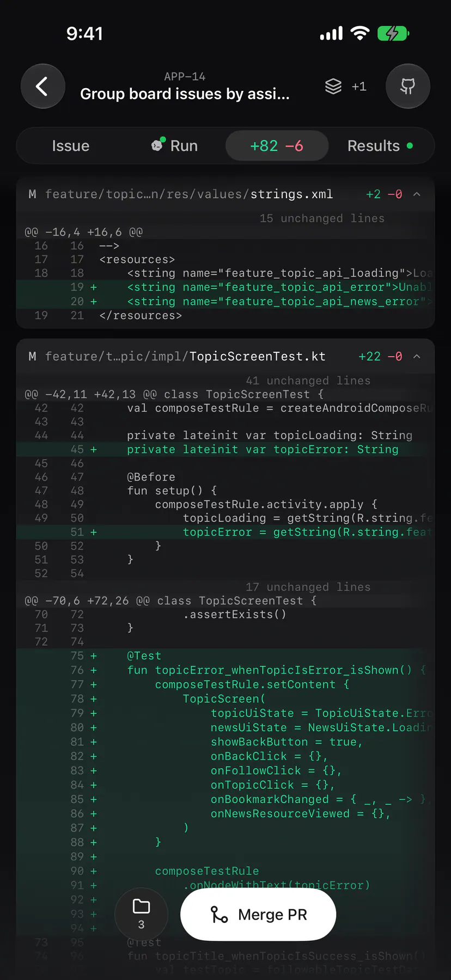The image size is (451, 980).
Task: Tap the +2 −0 change count
Action: pyautogui.click(x=384, y=194)
